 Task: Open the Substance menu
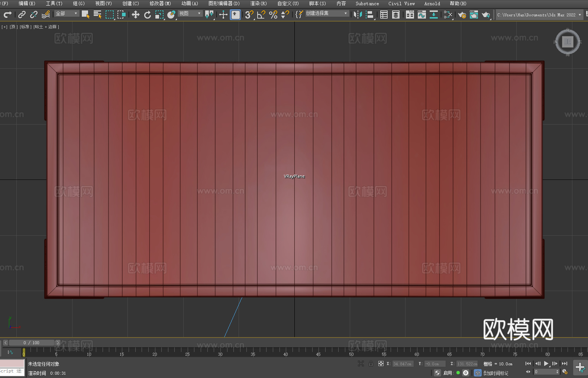[x=367, y=3]
